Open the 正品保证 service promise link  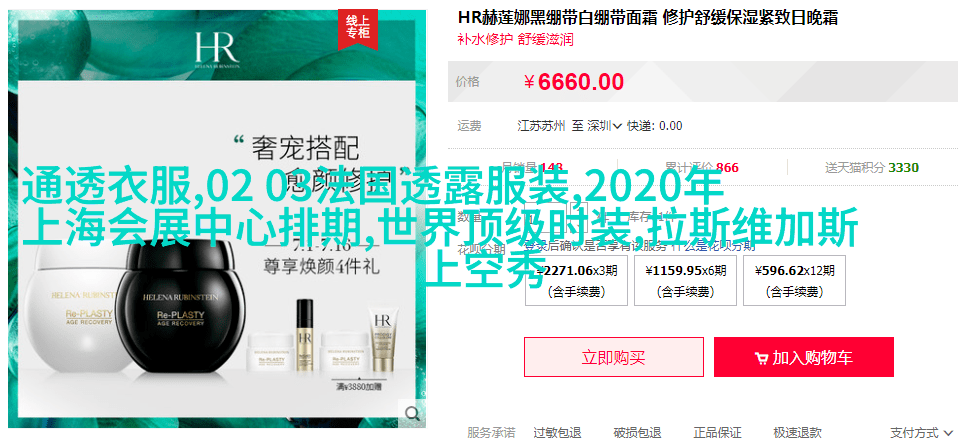pyautogui.click(x=717, y=433)
